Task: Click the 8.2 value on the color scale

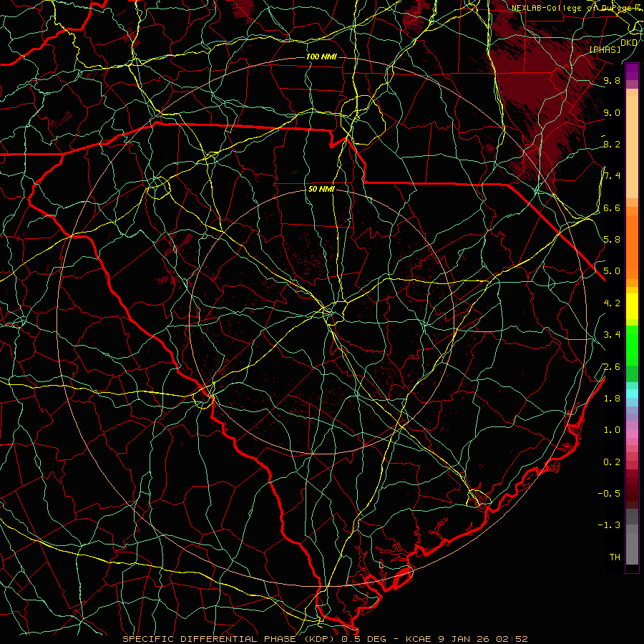Action: pyautogui.click(x=612, y=144)
